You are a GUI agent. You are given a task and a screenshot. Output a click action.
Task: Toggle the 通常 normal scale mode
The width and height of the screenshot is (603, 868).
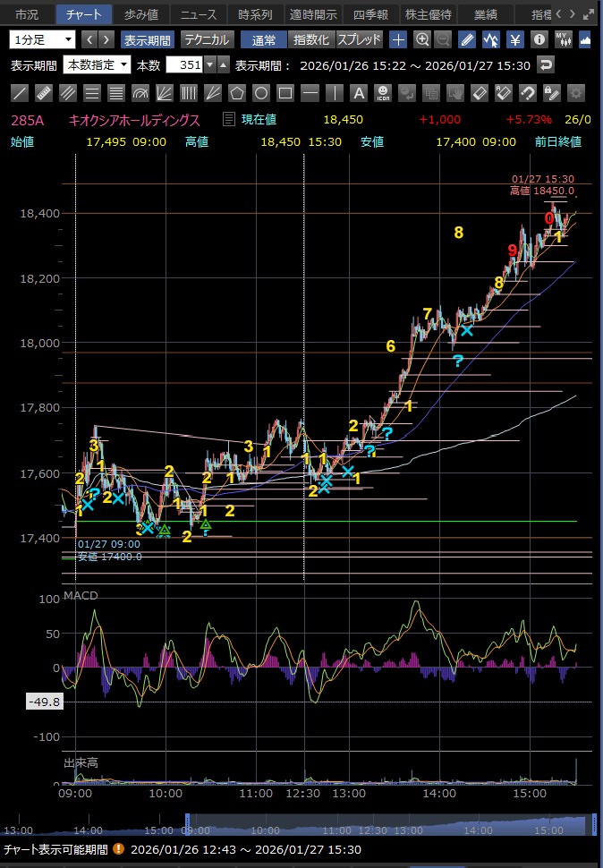(x=264, y=39)
